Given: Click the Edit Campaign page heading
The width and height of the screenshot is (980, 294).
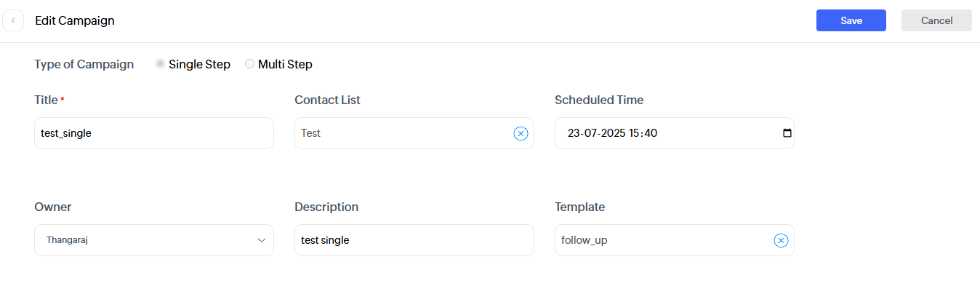Looking at the screenshot, I should tap(75, 20).
